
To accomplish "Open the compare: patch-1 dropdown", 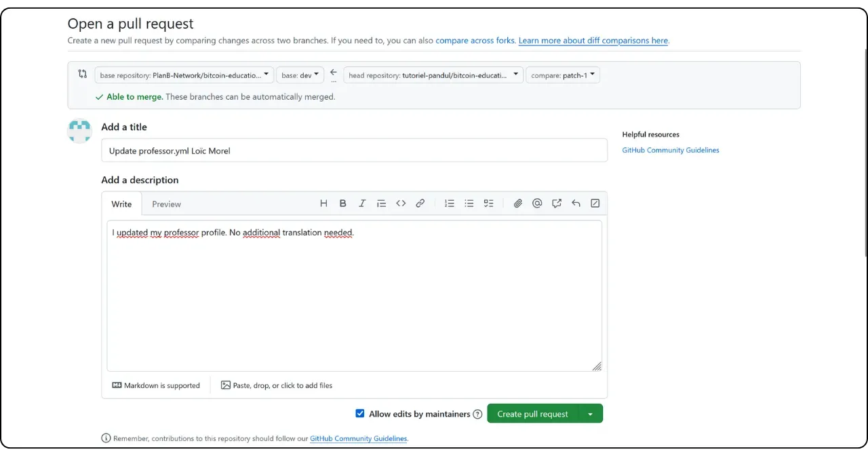I will 562,75.
